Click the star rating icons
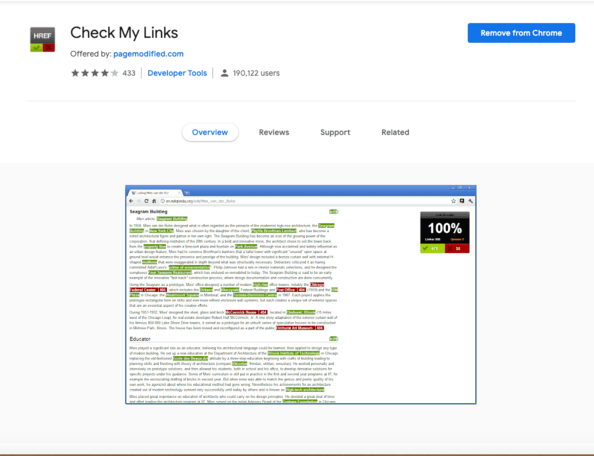The image size is (594, 456). tap(95, 73)
